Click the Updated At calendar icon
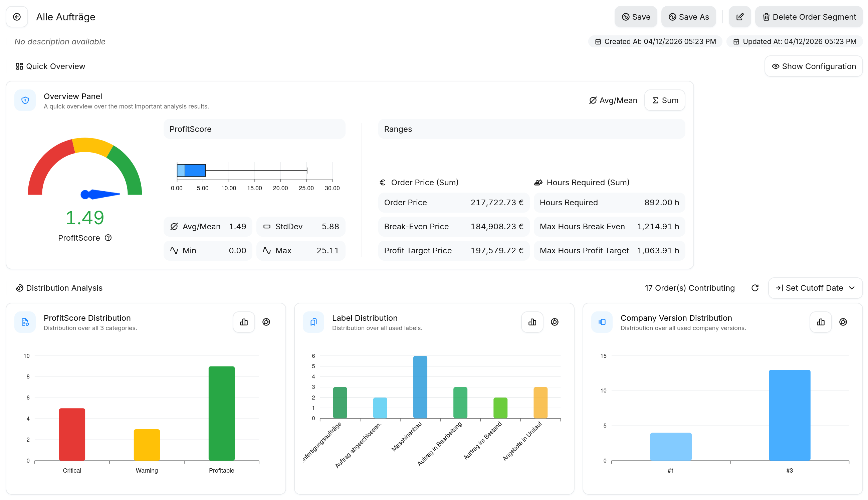The image size is (868, 500). tap(736, 41)
